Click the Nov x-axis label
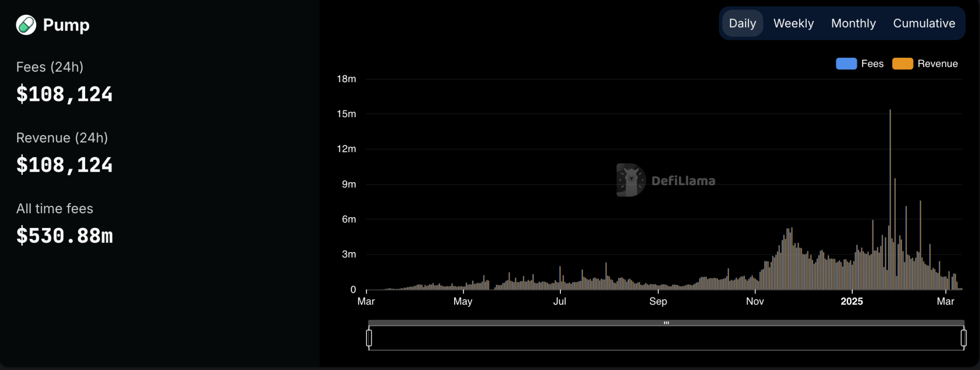Image resolution: width=980 pixels, height=370 pixels. 755,301
